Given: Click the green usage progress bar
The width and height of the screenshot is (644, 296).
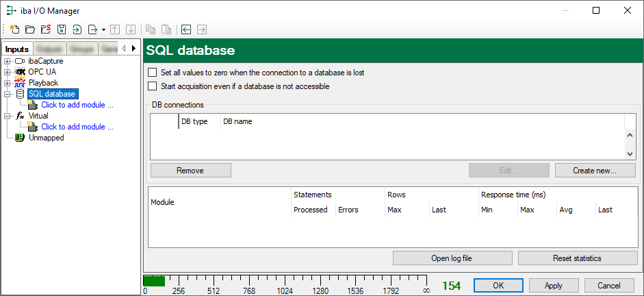Looking at the screenshot, I should click(154, 282).
